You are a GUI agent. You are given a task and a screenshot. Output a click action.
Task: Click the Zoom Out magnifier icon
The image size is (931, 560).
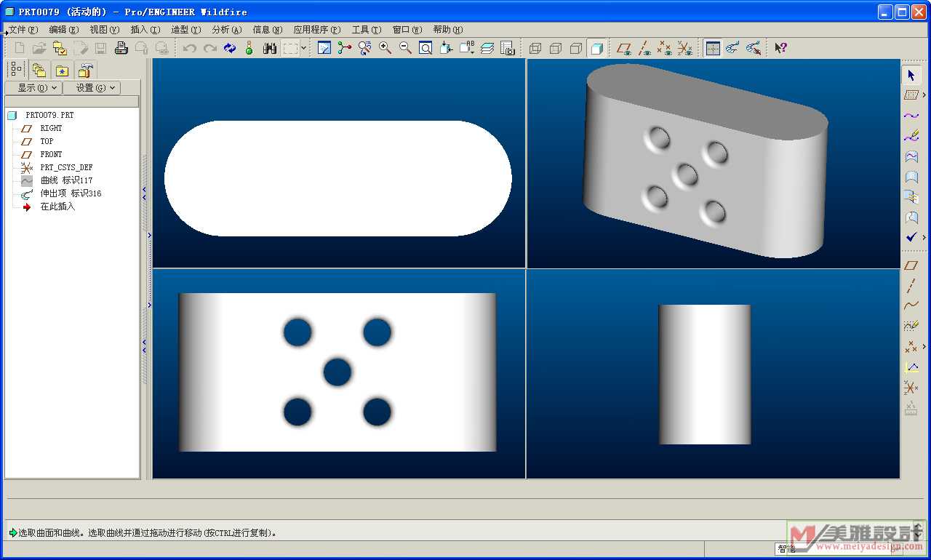point(405,48)
